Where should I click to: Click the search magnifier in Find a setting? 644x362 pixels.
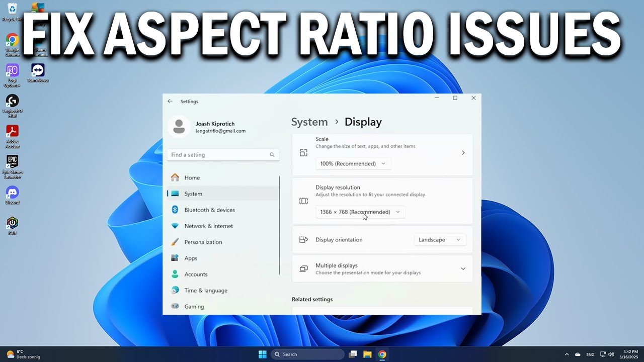point(272,155)
